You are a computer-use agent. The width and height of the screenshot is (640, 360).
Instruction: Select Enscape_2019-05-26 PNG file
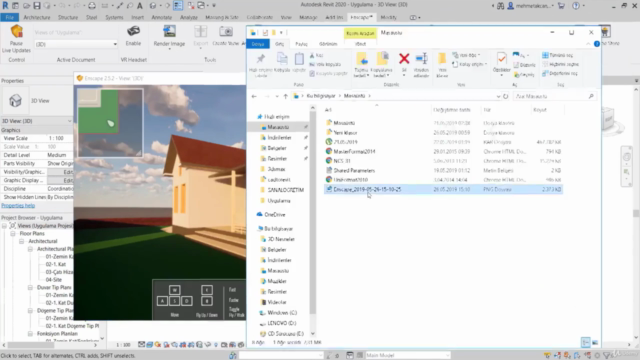(x=443, y=189)
